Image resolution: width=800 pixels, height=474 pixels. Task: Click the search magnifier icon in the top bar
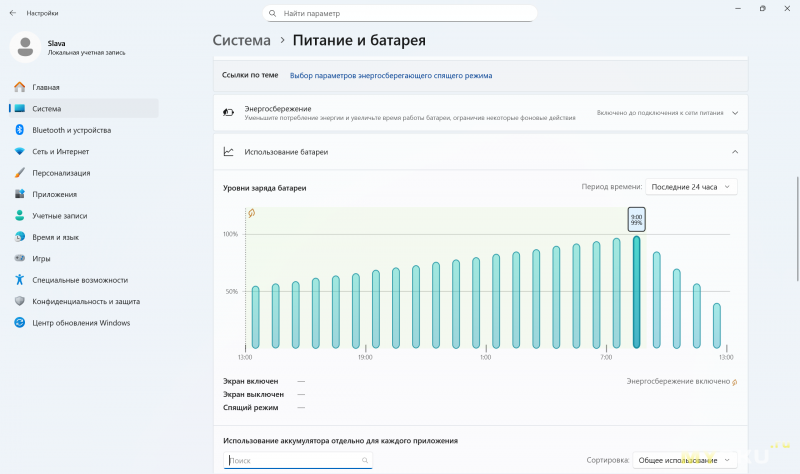pyautogui.click(x=273, y=14)
